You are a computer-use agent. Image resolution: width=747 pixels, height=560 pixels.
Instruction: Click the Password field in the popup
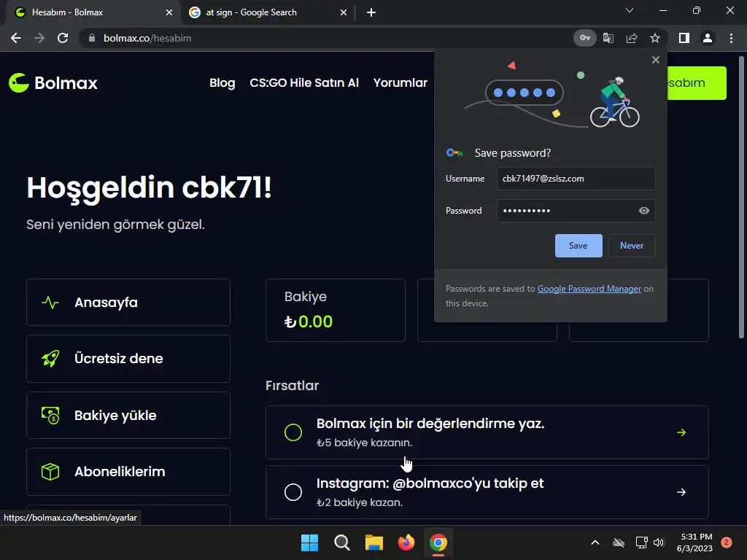click(576, 211)
